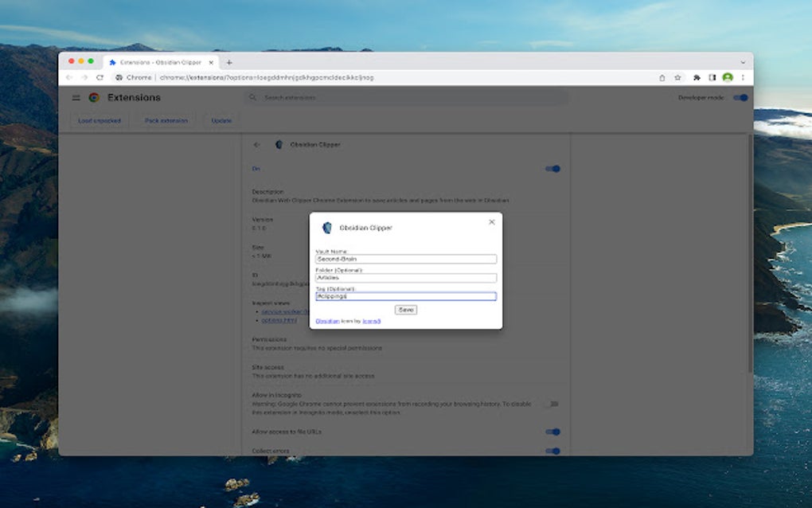Click the Chrome logo beside the Extensions title
Viewport: 812px width, 508px height.
(93, 97)
